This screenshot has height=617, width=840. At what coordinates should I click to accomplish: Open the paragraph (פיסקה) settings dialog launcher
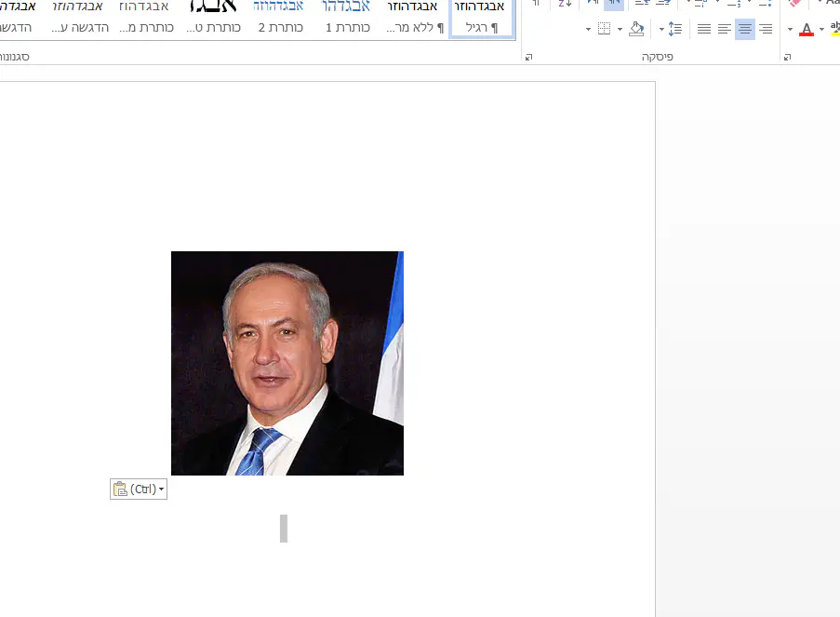[x=528, y=57]
